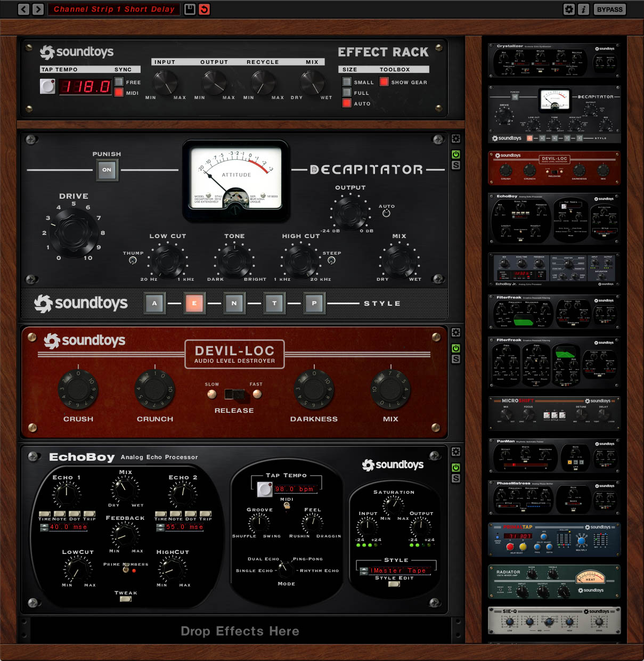
Task: Select the T style on Decapitator
Action: click(x=274, y=303)
